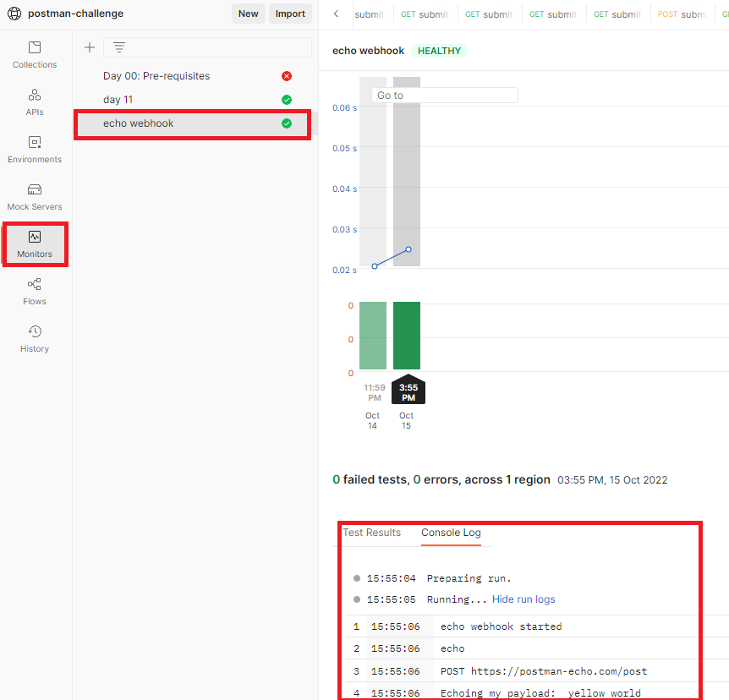Click the New button
The image size is (729, 700).
[249, 14]
